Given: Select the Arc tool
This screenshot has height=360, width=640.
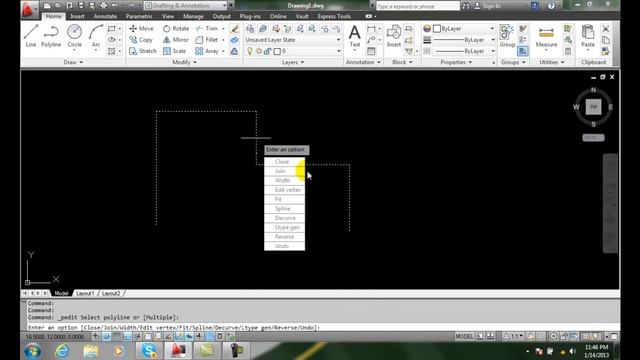Looking at the screenshot, I should pos(96,36).
